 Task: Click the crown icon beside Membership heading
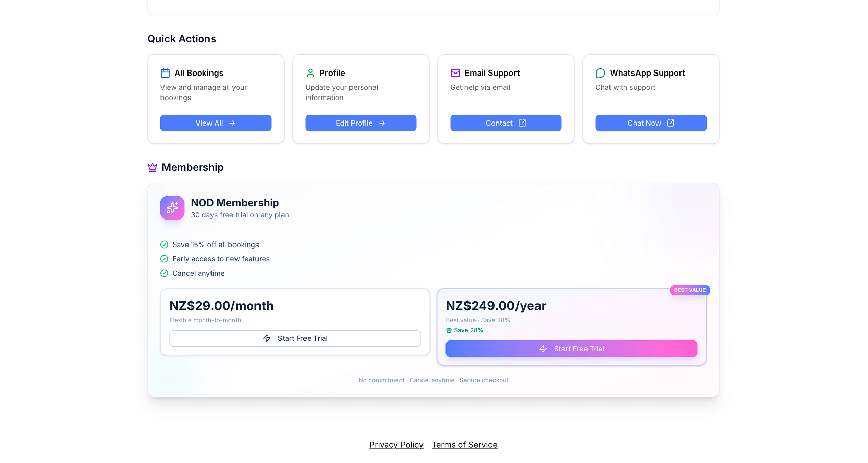tap(152, 167)
